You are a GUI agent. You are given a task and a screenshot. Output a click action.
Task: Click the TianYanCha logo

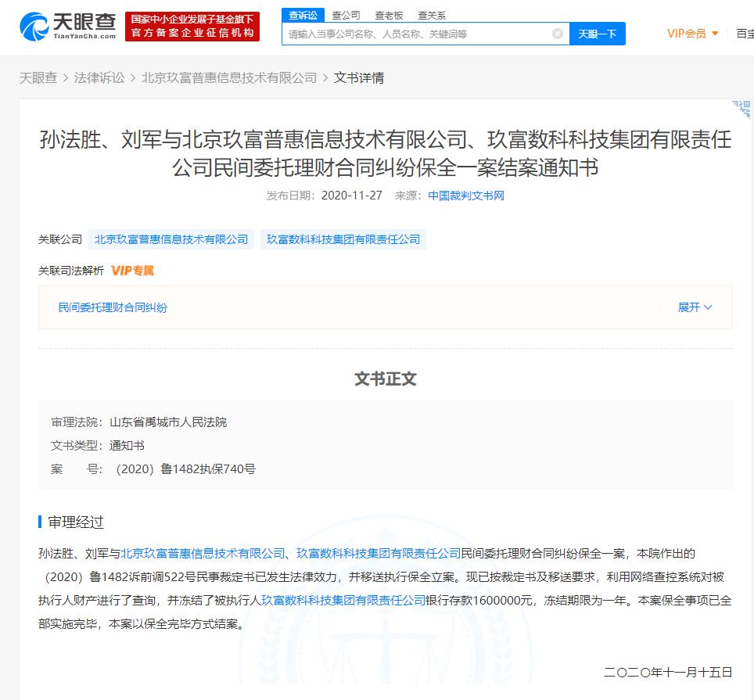click(x=68, y=27)
